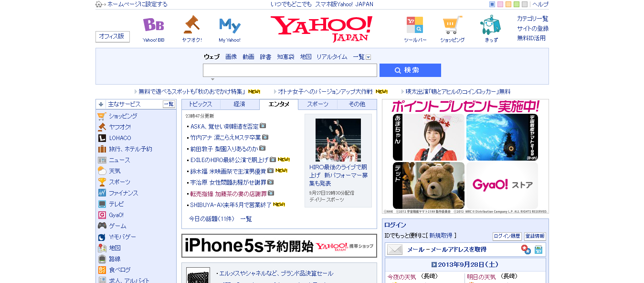
Task: Select the green theme color swatch
Action: pyautogui.click(x=517, y=4)
